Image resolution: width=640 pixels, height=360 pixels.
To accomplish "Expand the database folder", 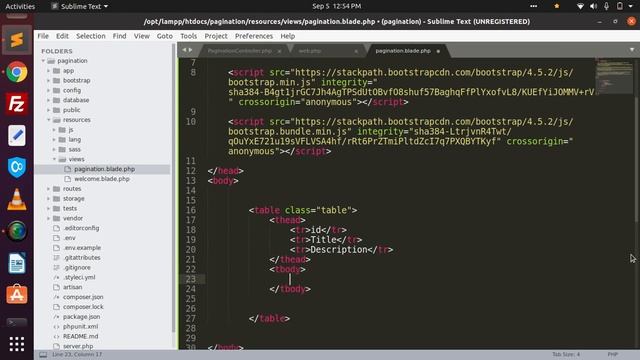I will [49, 100].
